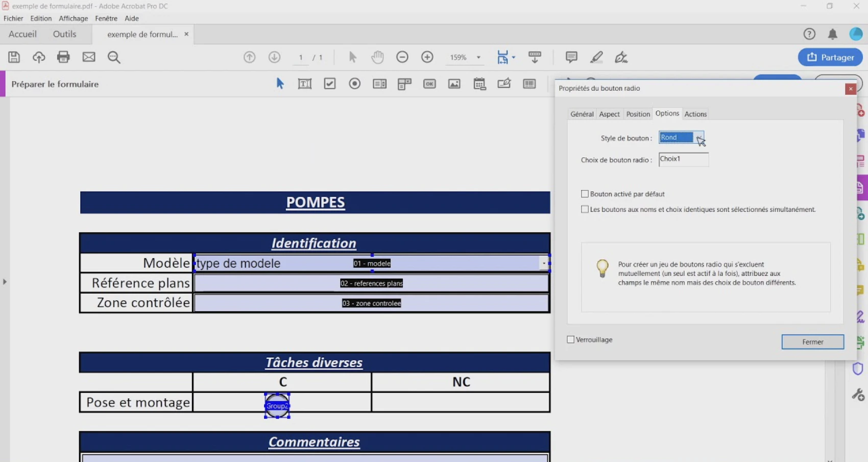Select form object arrow tool
868x462 pixels.
click(280, 84)
